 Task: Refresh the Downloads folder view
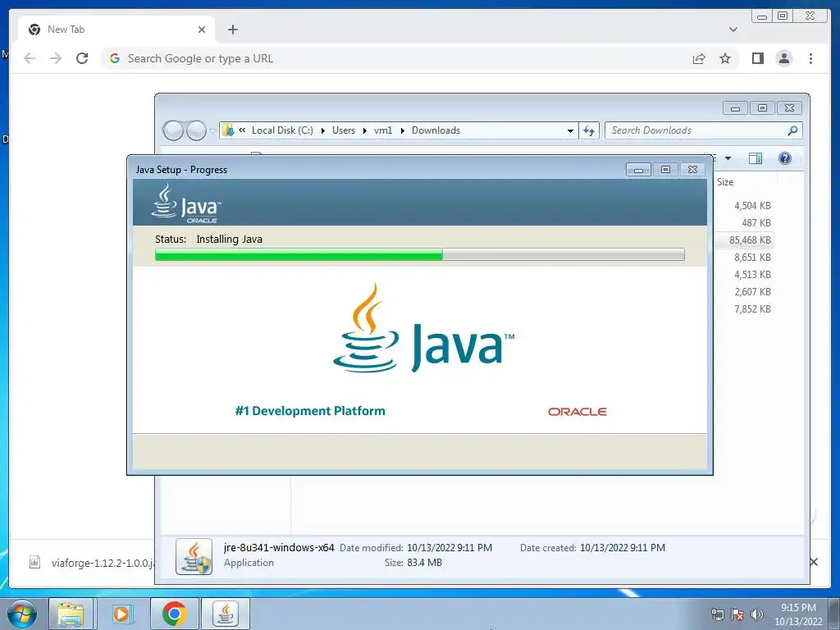[x=589, y=130]
